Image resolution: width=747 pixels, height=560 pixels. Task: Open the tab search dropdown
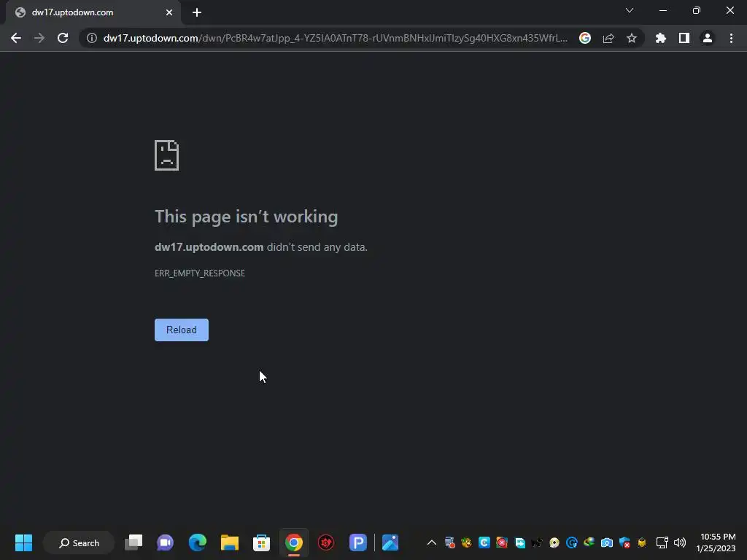point(630,10)
